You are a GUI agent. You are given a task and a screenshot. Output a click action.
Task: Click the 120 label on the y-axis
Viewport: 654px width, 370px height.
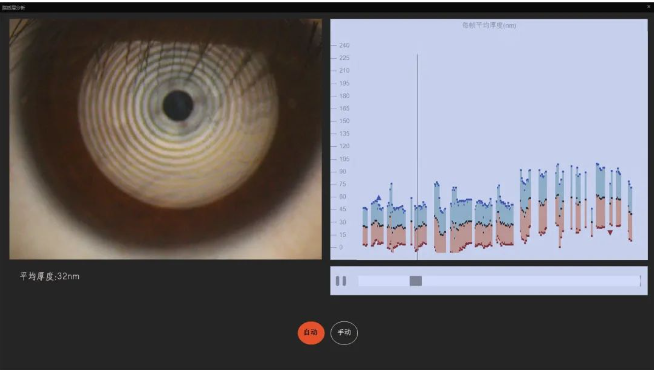coord(344,146)
